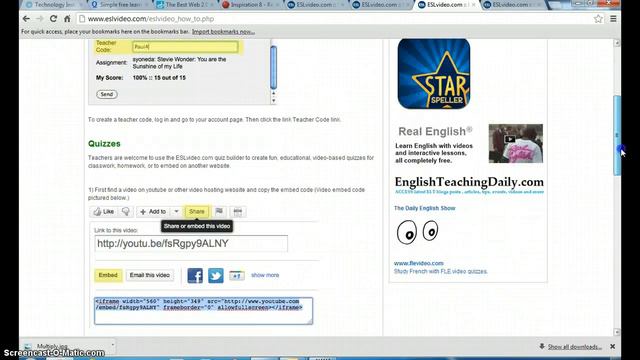The image size is (640, 360).
Task: Click the address bar URL
Action: pos(151,19)
